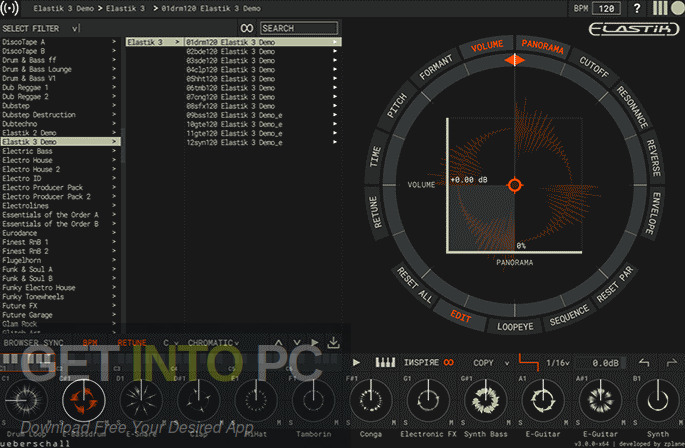Expand the Electric Bass library arrow
Screen dimensions: 685x448
[114, 151]
